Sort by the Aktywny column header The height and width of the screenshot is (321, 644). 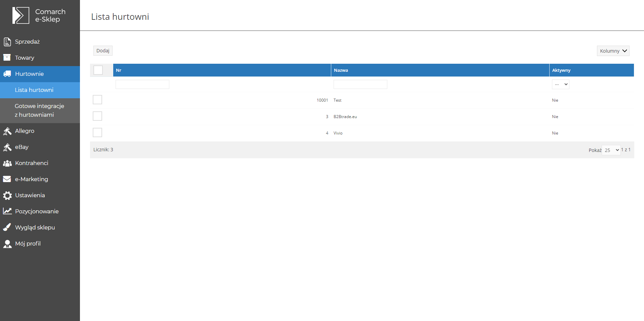(592, 70)
